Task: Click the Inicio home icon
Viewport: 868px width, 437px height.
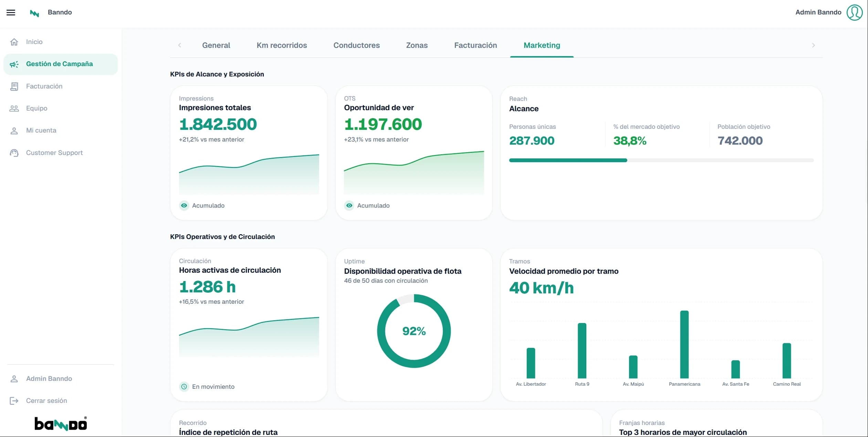Action: point(14,42)
